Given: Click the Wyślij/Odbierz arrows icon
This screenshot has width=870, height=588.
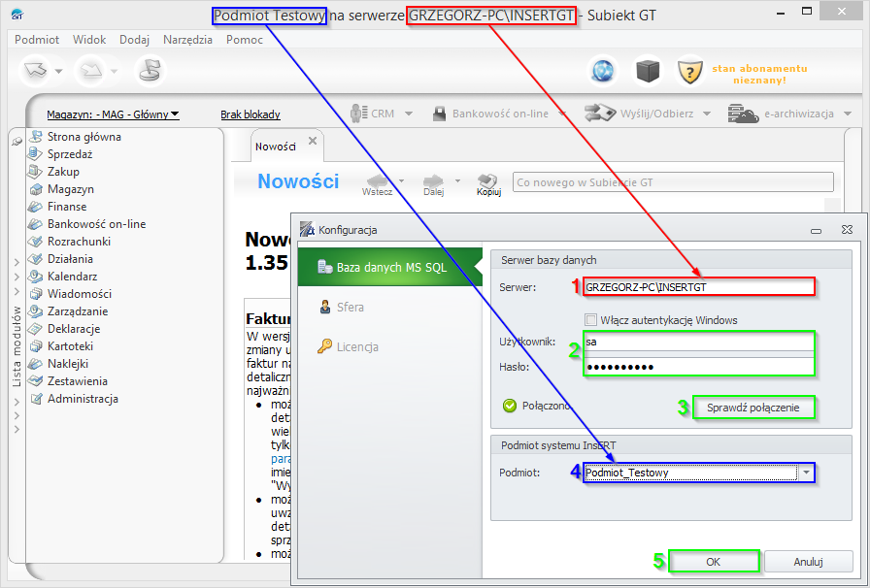Looking at the screenshot, I should (600, 113).
